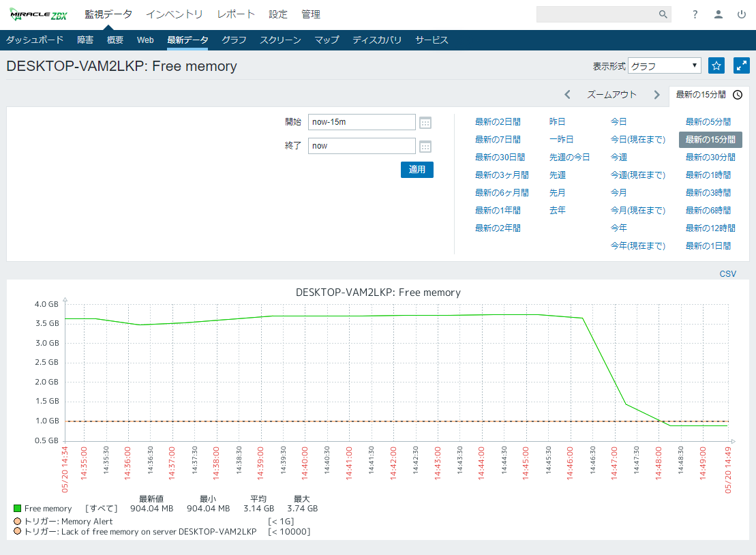Image resolution: width=756 pixels, height=555 pixels.
Task: Shift time range back with left arrow
Action: click(567, 95)
